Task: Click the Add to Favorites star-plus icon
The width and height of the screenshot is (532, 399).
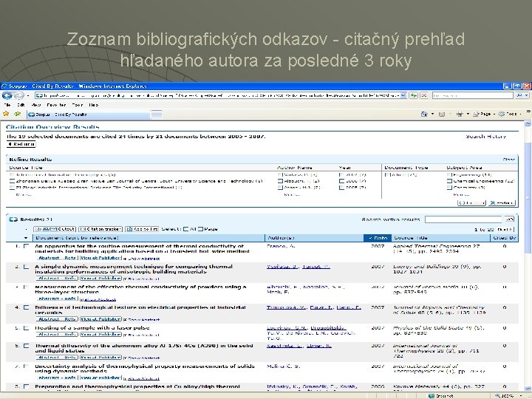Action: [17, 114]
